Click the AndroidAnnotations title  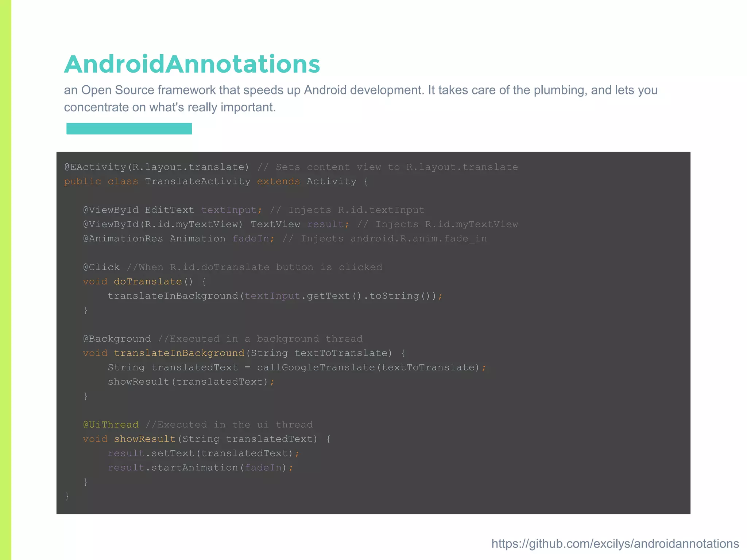pos(192,64)
